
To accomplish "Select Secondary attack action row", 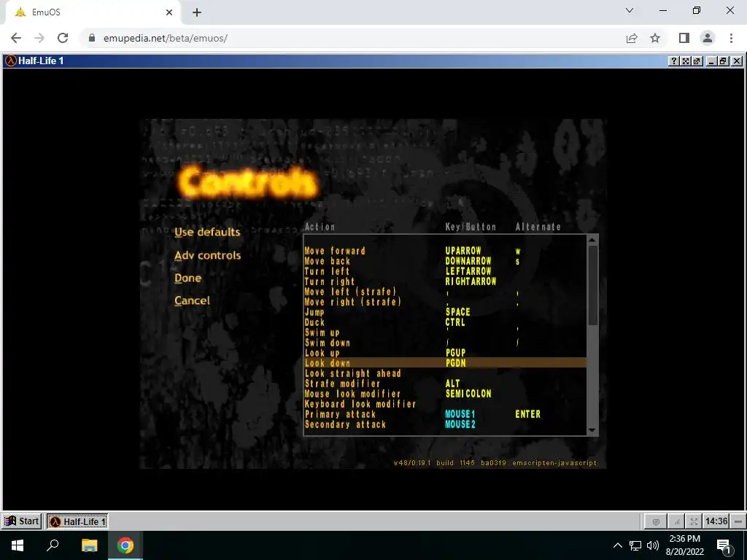I will click(x=445, y=425).
